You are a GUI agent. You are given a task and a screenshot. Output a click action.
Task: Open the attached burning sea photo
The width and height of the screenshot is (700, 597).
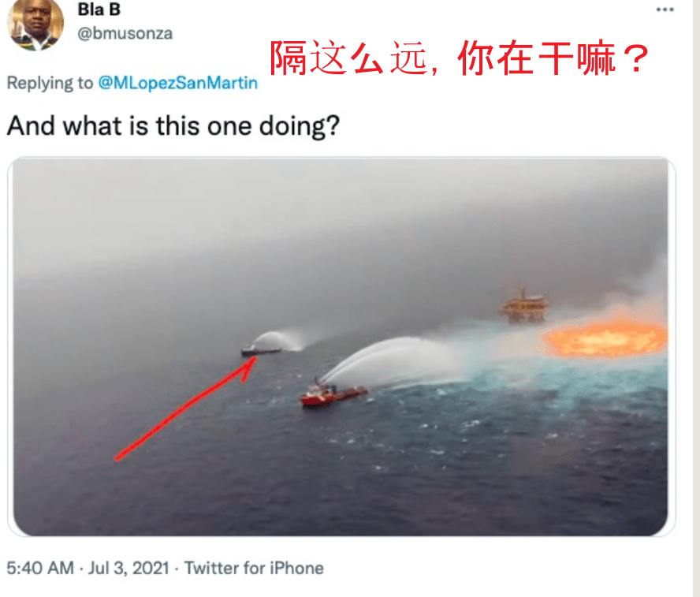click(x=341, y=346)
